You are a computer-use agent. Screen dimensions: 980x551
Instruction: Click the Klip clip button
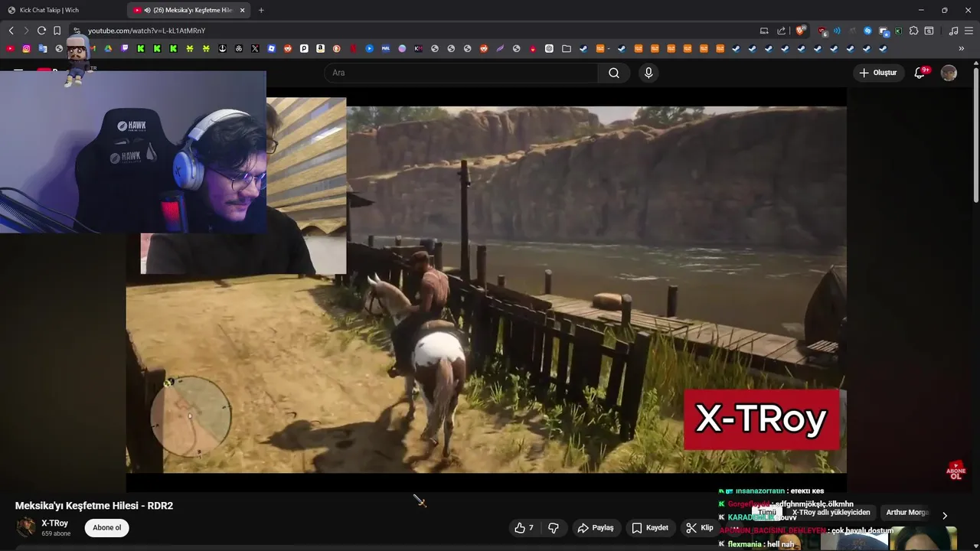pos(700,528)
